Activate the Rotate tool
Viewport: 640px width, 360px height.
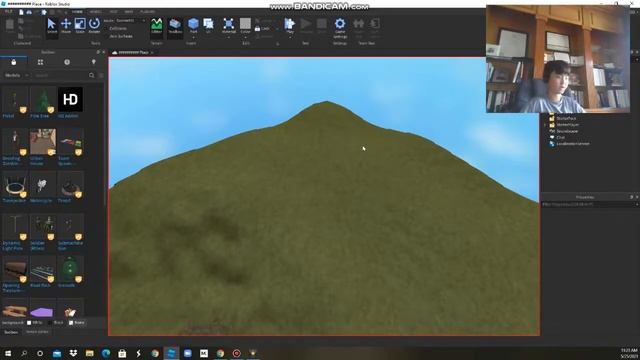click(94, 26)
